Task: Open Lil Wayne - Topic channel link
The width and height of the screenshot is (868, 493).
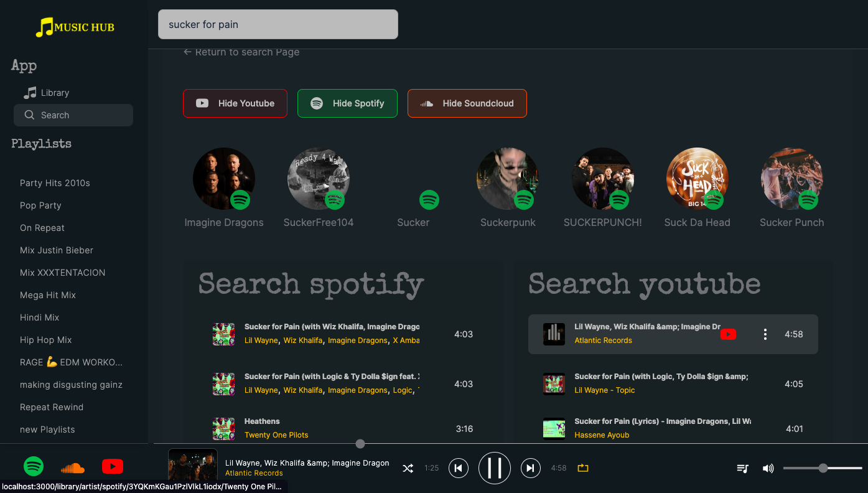Action: click(x=604, y=390)
